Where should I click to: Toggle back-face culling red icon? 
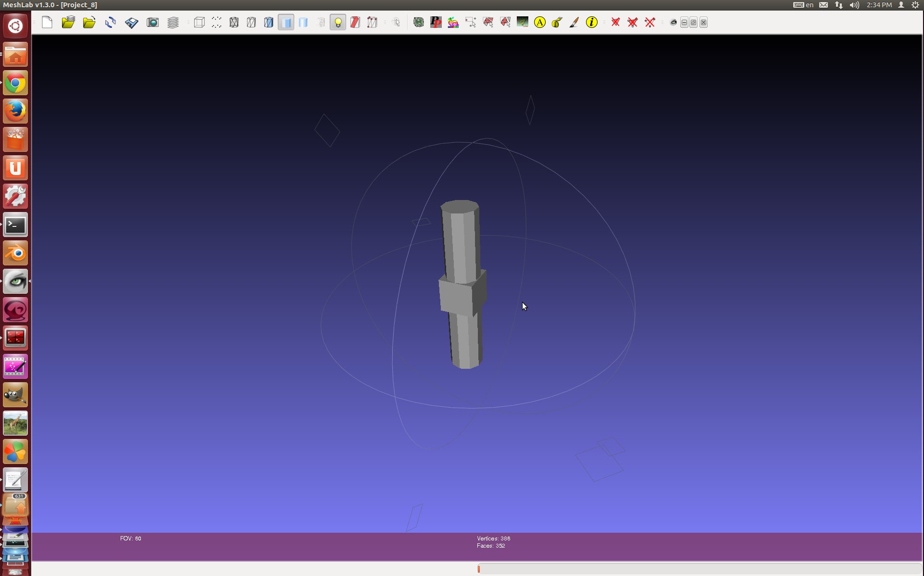(355, 22)
